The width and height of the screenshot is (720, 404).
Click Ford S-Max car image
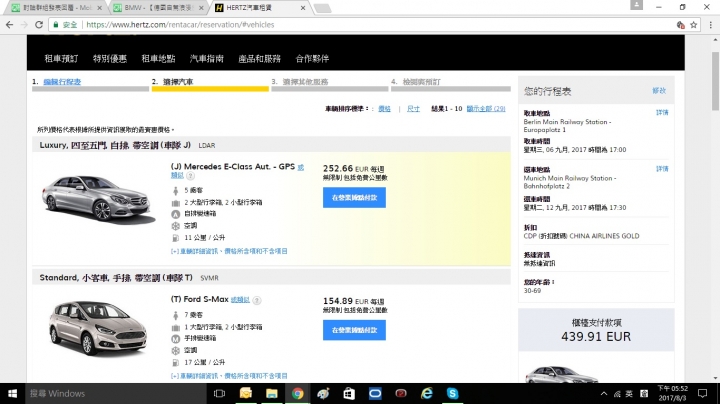tap(98, 328)
